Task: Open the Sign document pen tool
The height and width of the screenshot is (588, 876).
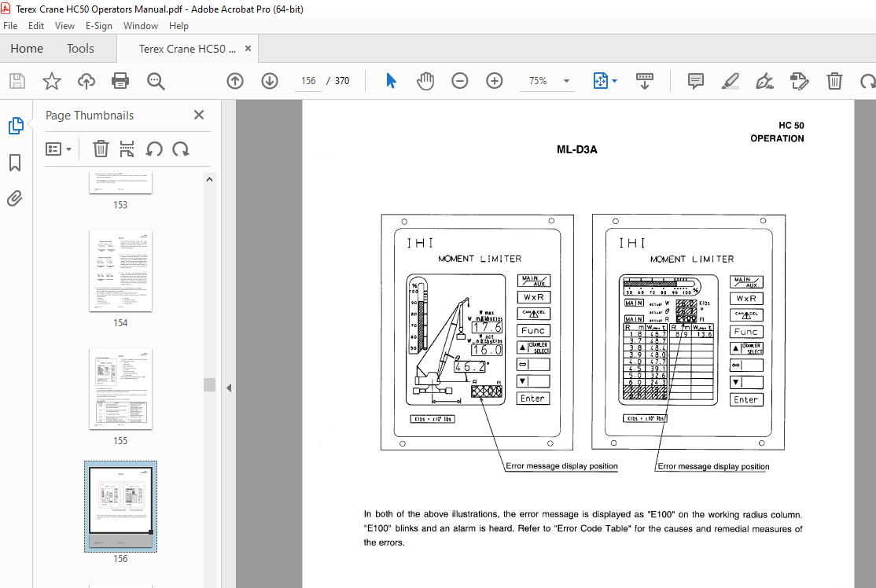Action: click(765, 81)
